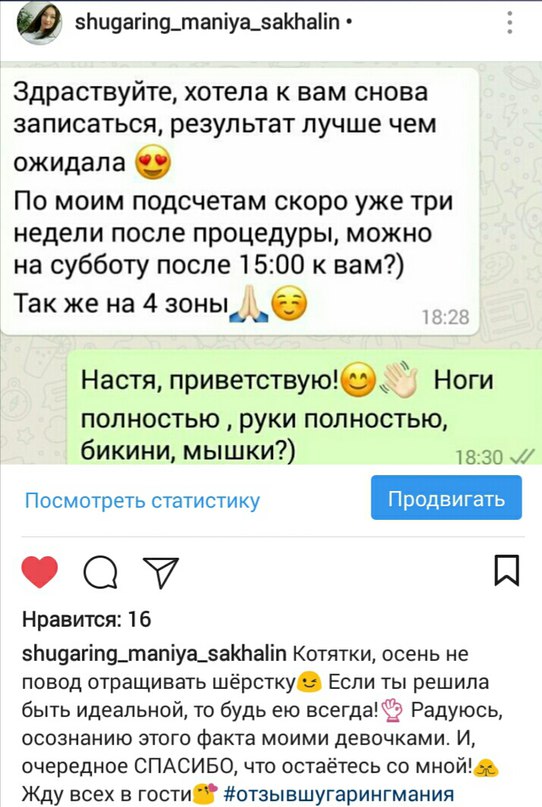Tap the white incoming message bubble image
Image resolution: width=542 pixels, height=807 pixels.
coord(240,202)
